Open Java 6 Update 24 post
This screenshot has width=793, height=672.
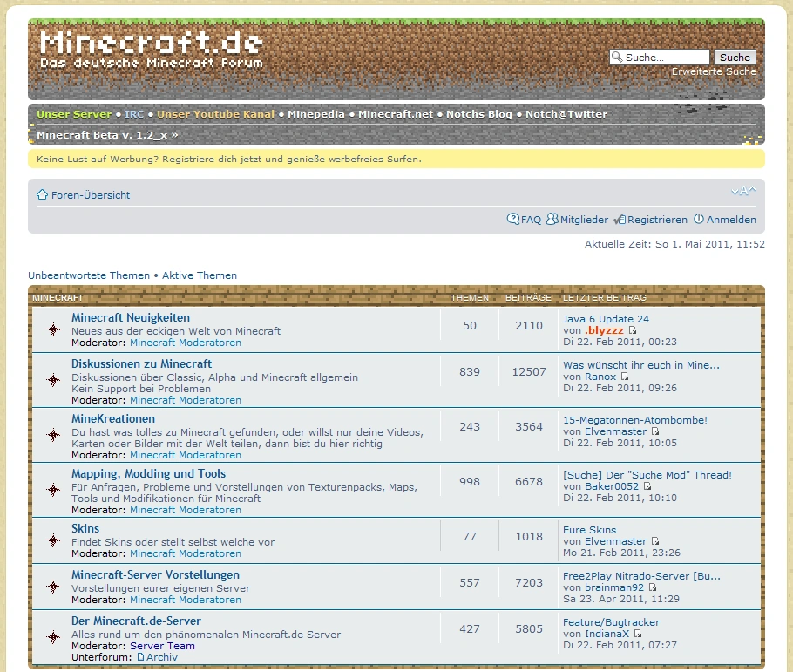pyautogui.click(x=606, y=319)
